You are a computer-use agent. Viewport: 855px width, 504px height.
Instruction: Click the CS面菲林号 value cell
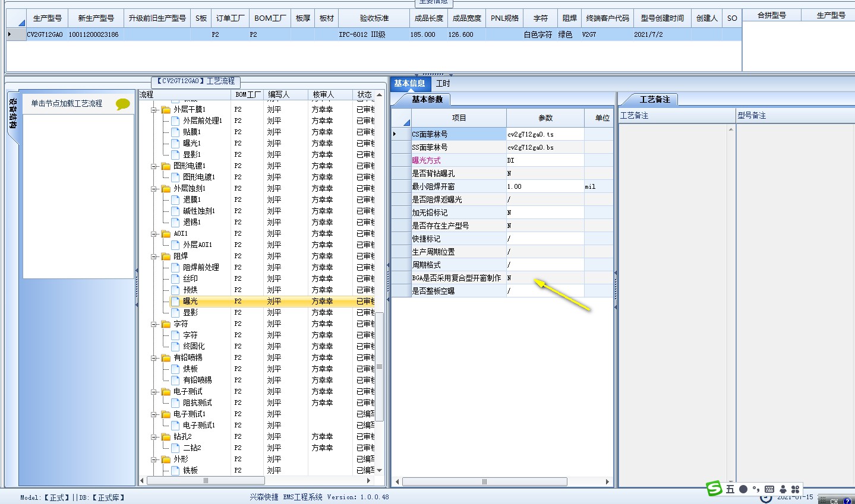click(x=545, y=134)
